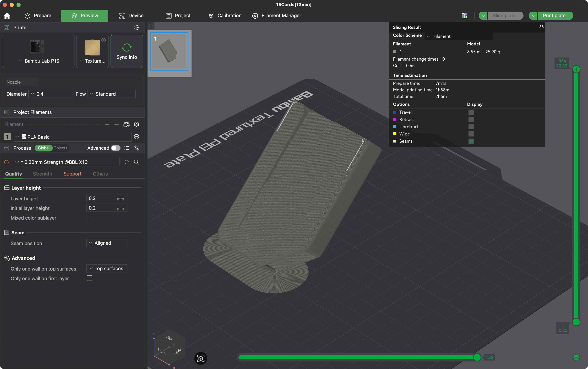Switch to the Device tab
The height and width of the screenshot is (369, 588).
tap(131, 16)
